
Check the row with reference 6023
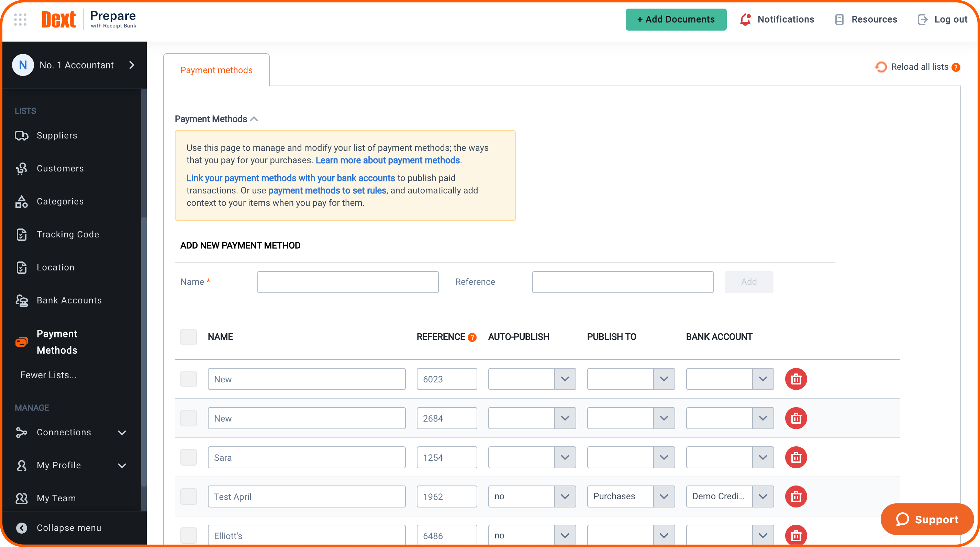click(188, 379)
